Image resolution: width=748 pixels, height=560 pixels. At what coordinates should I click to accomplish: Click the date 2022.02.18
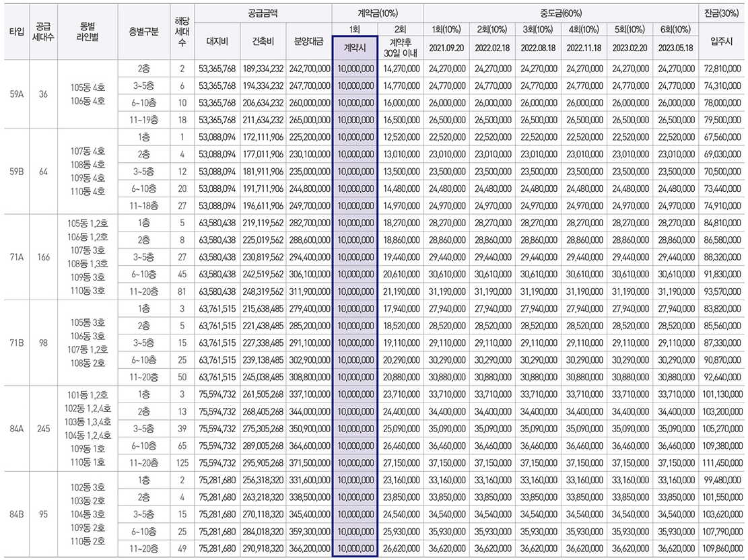point(492,48)
